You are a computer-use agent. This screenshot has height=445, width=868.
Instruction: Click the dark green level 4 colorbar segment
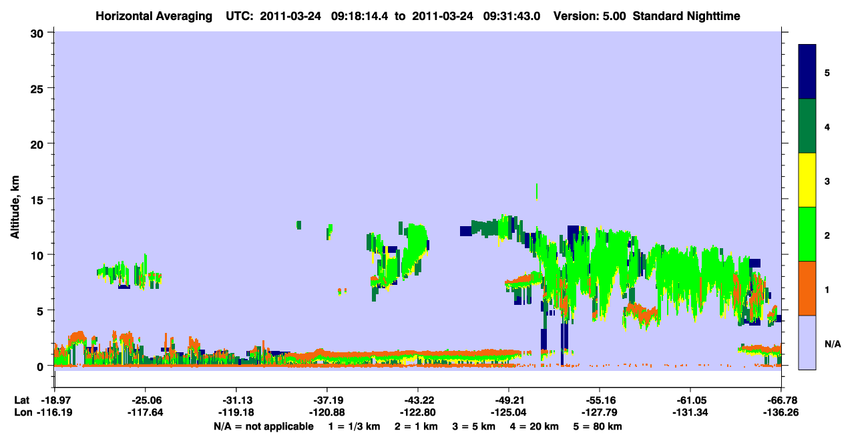coord(807,126)
